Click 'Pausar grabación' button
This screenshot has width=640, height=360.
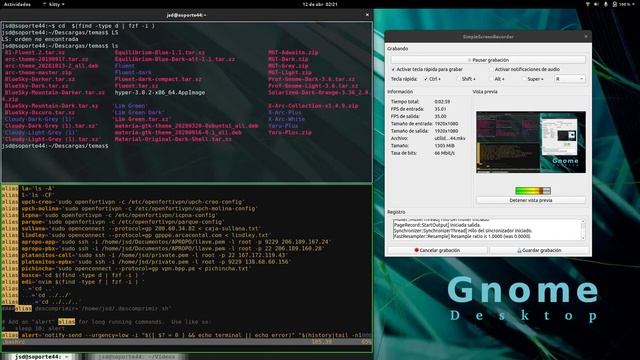coord(488,60)
